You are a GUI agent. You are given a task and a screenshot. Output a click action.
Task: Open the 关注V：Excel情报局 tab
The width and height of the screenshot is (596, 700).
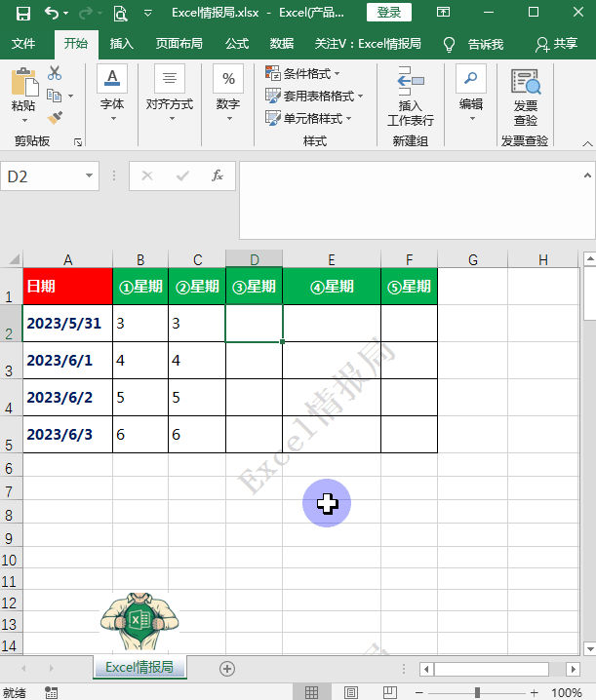click(x=368, y=44)
